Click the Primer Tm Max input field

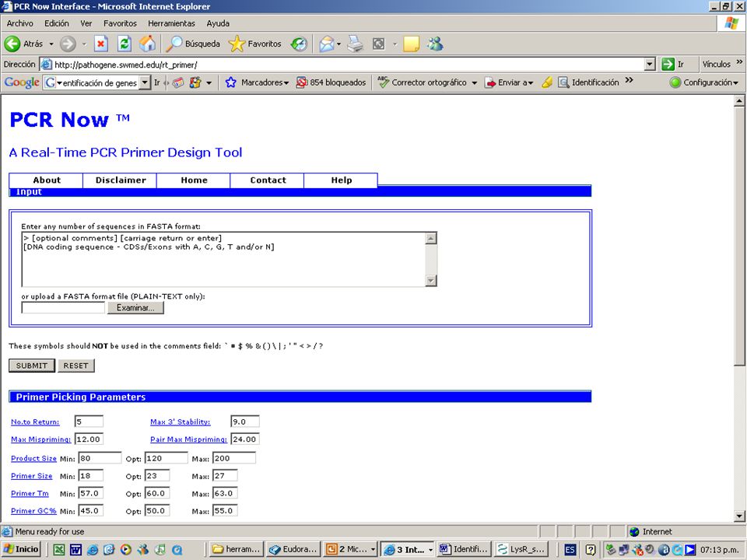225,493
